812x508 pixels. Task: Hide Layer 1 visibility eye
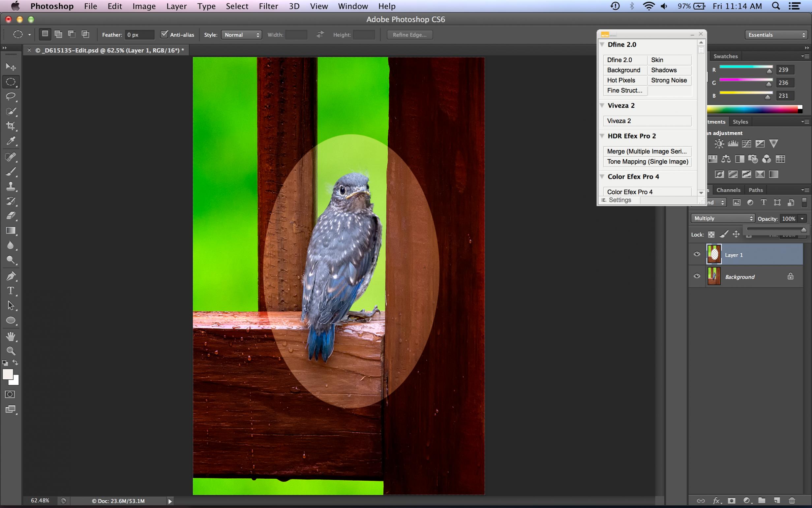697,254
